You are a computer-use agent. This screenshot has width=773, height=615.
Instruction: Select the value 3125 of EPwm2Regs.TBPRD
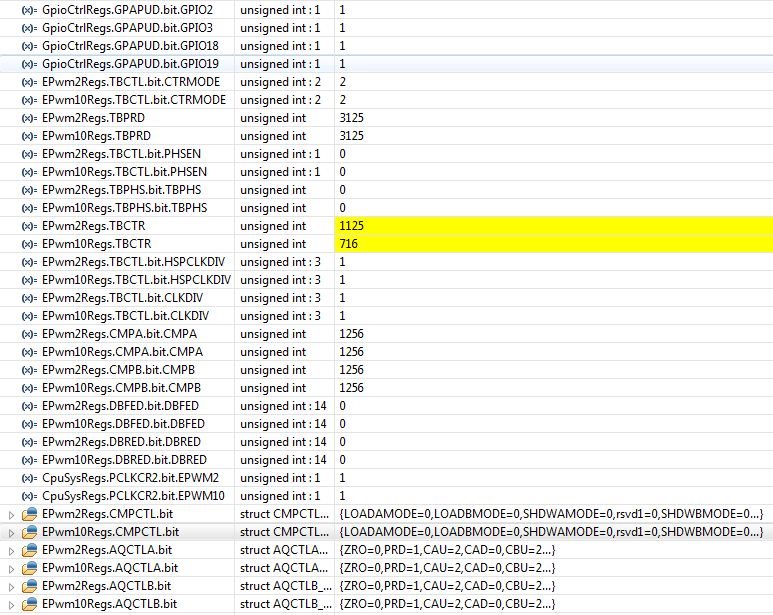[351, 118]
